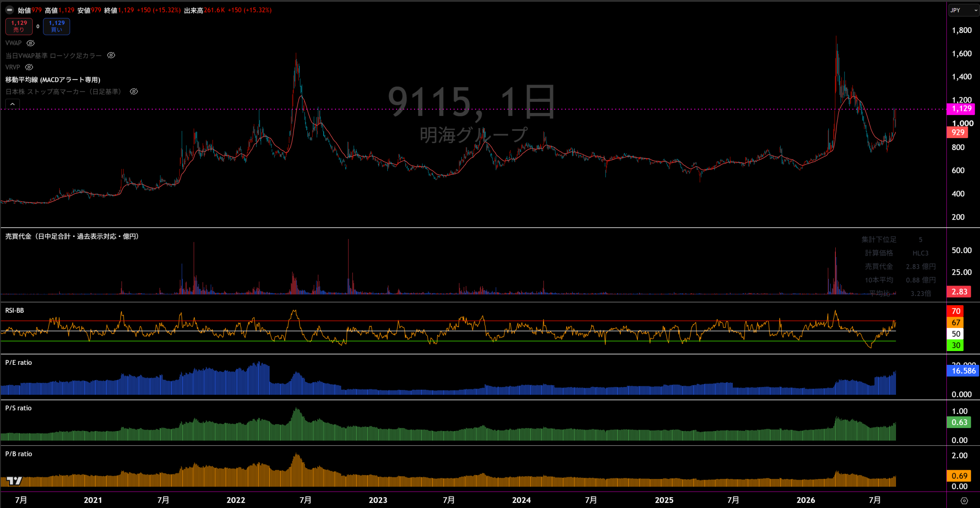The height and width of the screenshot is (508, 980).
Task: Click the 50.00 turnover axis label
Action: pos(962,251)
